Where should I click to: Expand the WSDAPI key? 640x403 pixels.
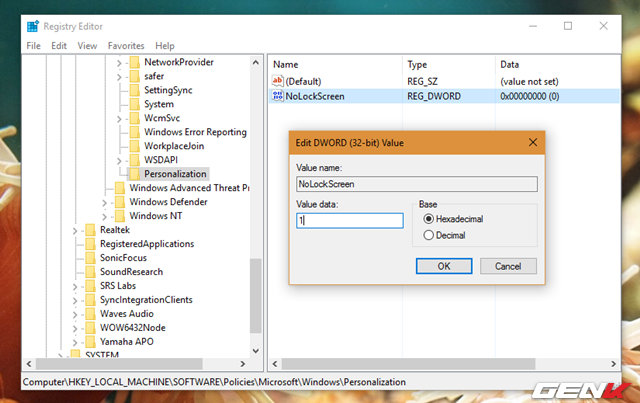click(x=119, y=161)
